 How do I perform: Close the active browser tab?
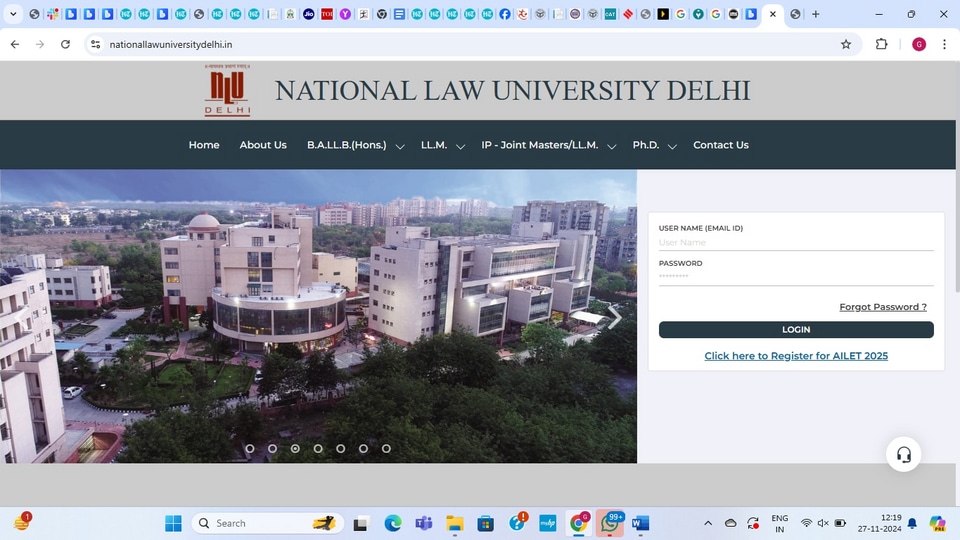point(773,14)
